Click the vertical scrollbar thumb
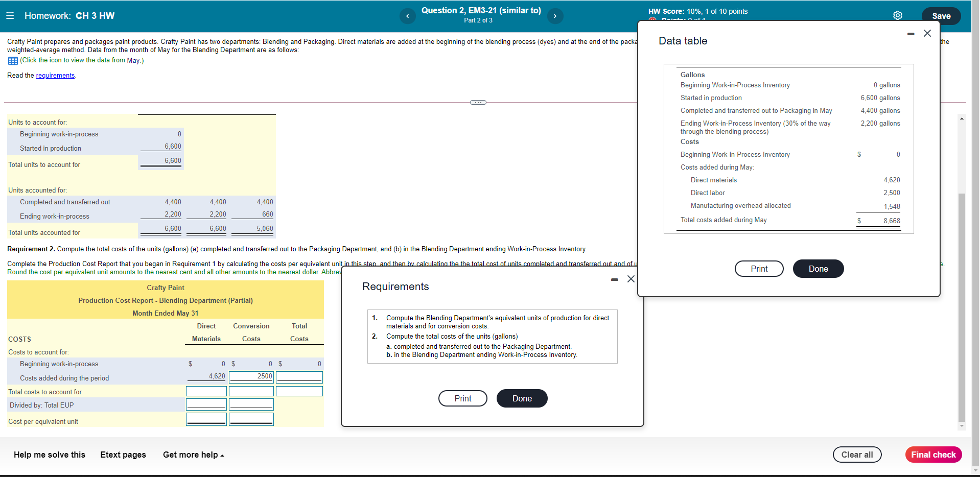 962,307
